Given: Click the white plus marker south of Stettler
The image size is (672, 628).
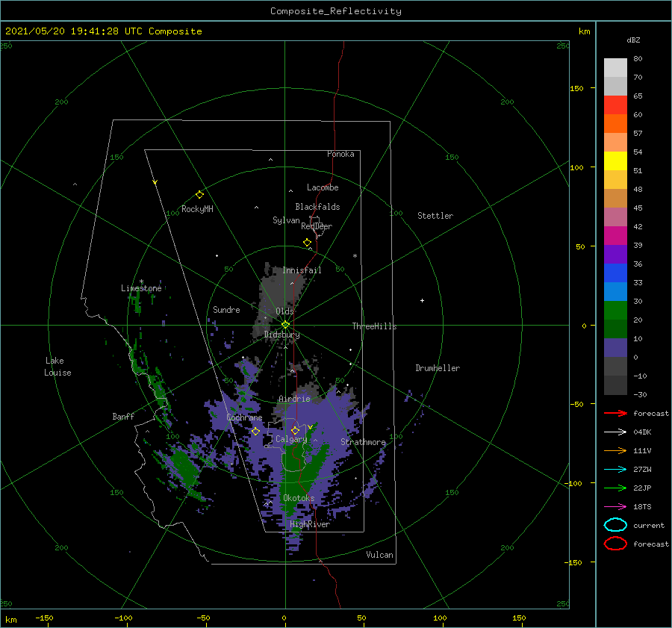Looking at the screenshot, I should (x=422, y=300).
